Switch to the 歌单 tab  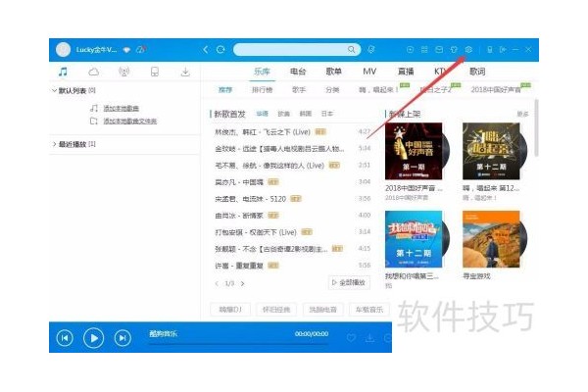[334, 72]
